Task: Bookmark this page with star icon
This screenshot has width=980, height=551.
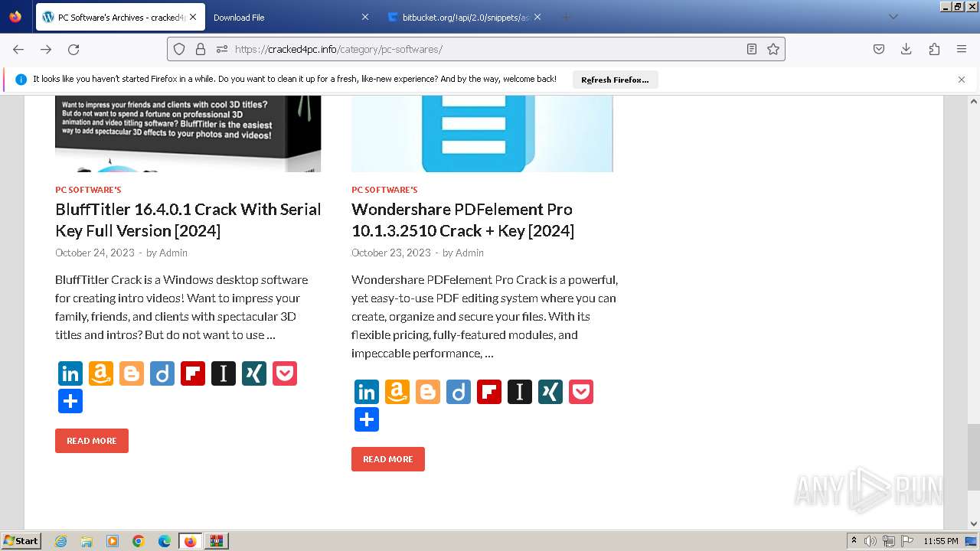Action: 773,49
